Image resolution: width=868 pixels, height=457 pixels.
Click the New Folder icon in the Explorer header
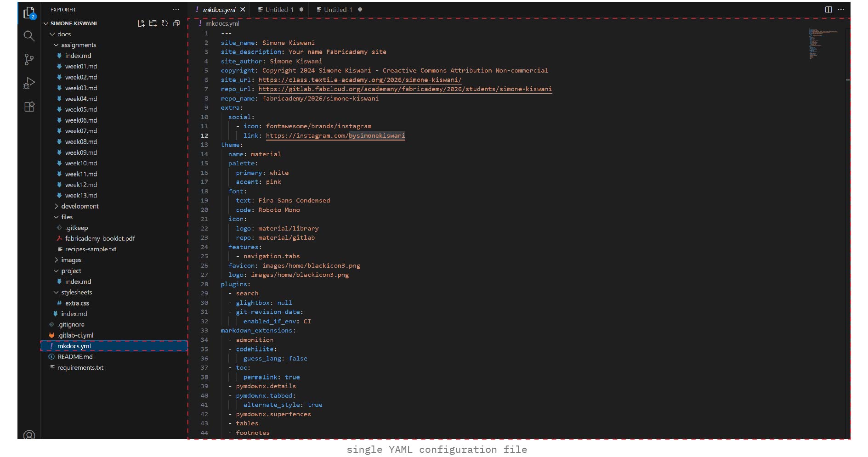(x=153, y=23)
